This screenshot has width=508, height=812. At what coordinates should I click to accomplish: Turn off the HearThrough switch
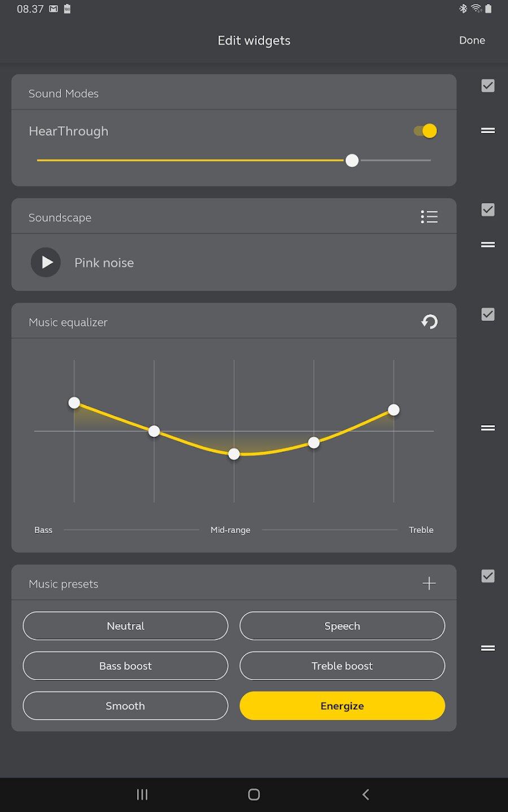(x=426, y=131)
